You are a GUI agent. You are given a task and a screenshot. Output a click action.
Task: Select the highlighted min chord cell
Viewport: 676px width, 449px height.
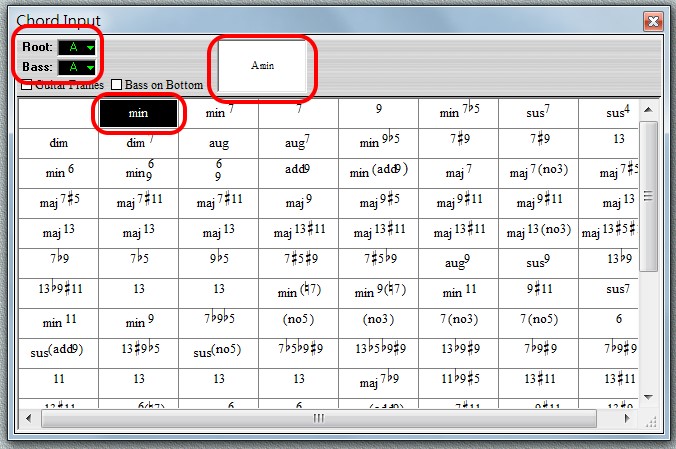[138, 113]
